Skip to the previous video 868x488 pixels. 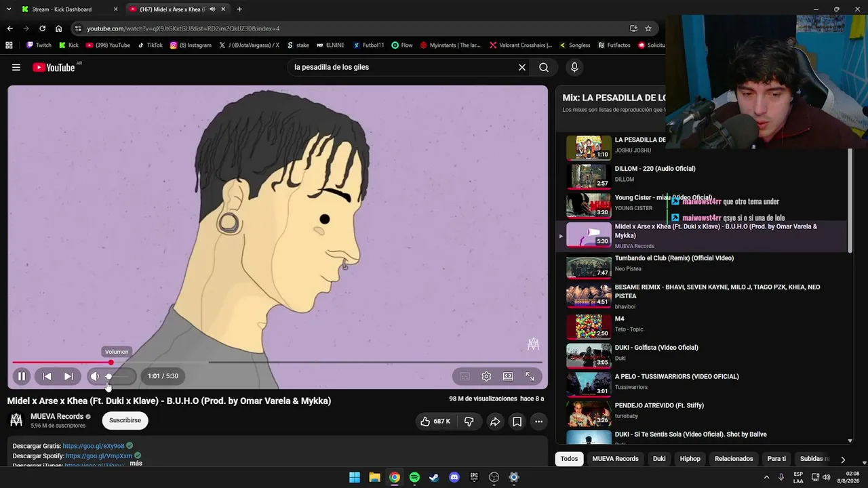pyautogui.click(x=47, y=376)
